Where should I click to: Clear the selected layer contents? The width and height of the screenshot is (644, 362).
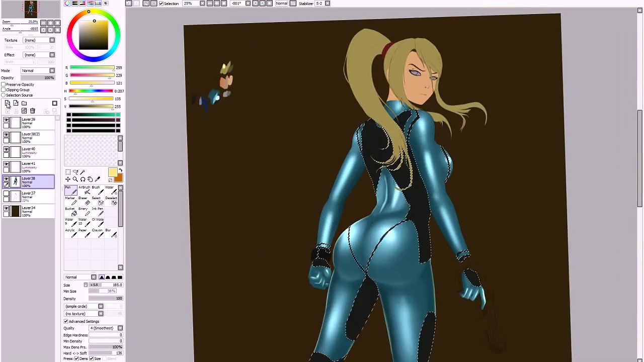pyautogui.click(x=24, y=111)
